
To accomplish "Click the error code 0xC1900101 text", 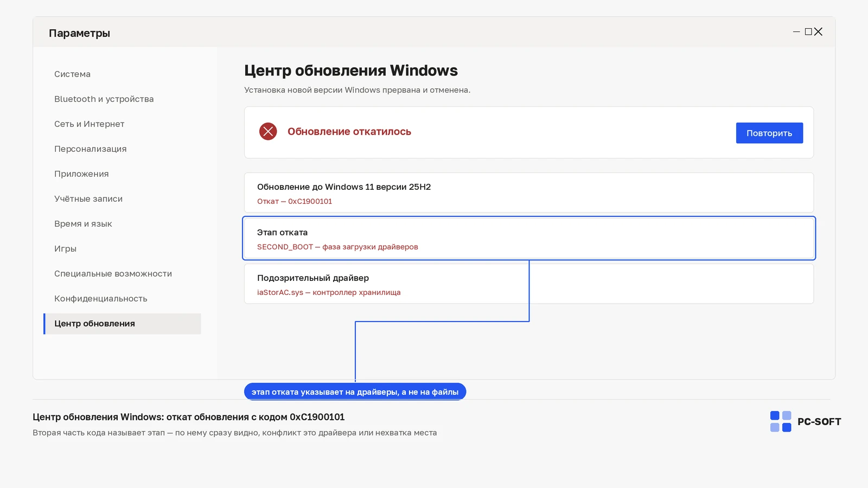I will pyautogui.click(x=310, y=201).
